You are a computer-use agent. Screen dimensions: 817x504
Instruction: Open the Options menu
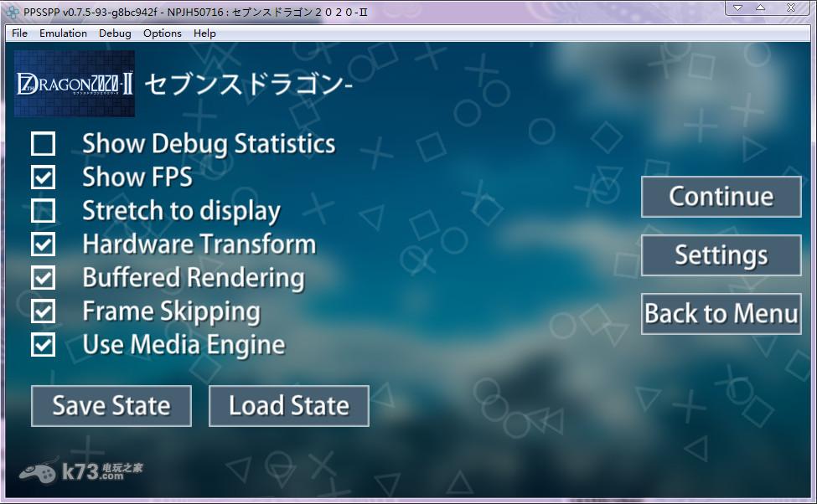tap(162, 33)
